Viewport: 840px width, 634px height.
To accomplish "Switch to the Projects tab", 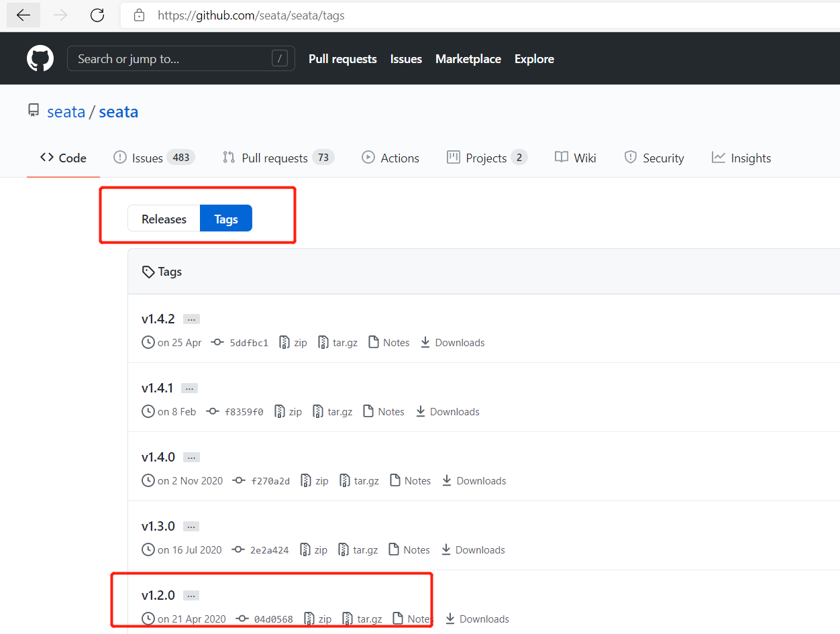I will pos(487,158).
